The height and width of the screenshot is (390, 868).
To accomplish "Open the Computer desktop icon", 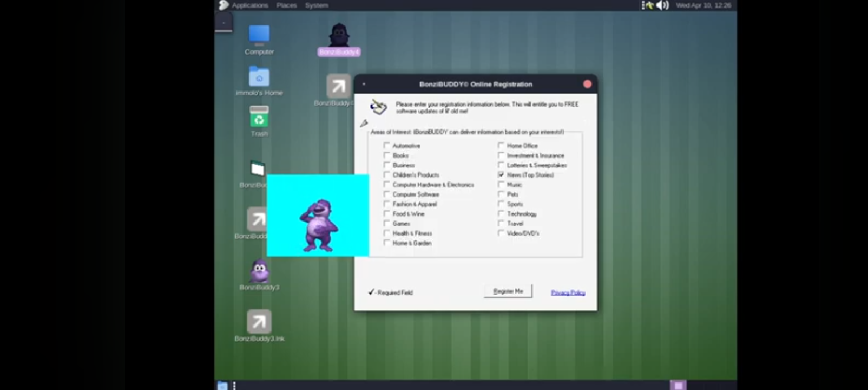I will tap(259, 35).
